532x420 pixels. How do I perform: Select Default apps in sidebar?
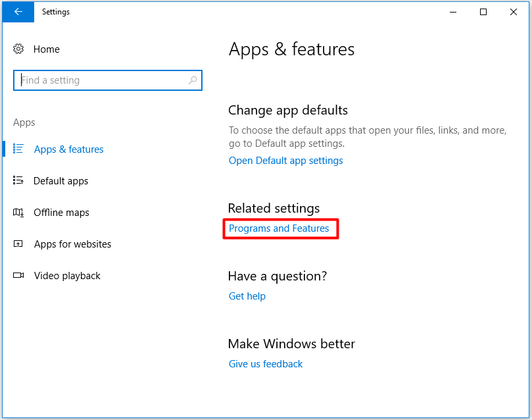[60, 181]
